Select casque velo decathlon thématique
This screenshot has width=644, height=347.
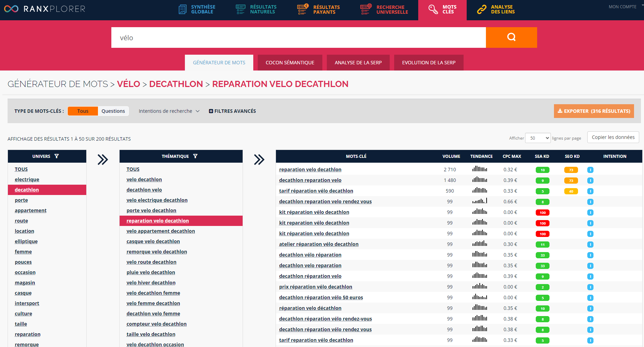(x=153, y=241)
